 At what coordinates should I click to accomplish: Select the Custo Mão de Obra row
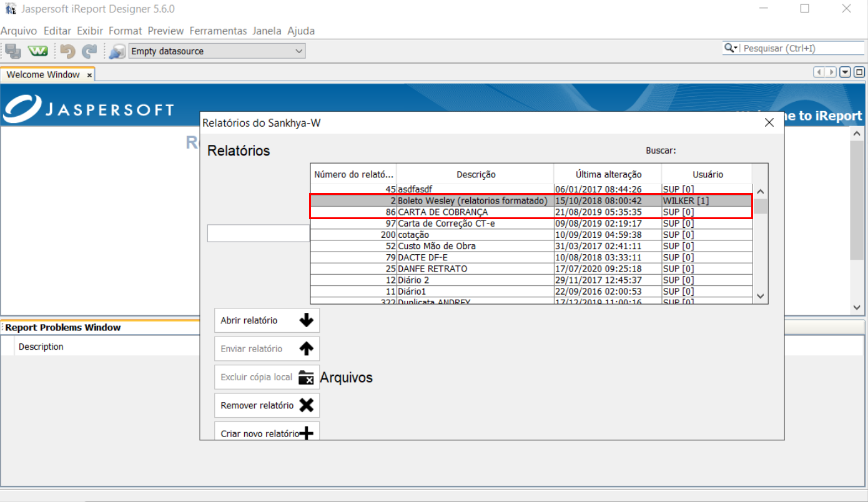coord(531,246)
